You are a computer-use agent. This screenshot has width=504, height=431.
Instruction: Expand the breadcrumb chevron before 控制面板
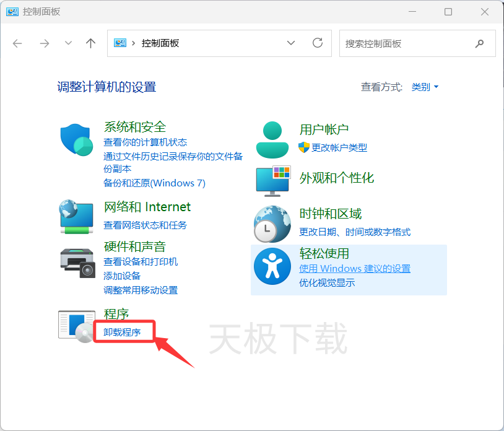[x=133, y=43]
